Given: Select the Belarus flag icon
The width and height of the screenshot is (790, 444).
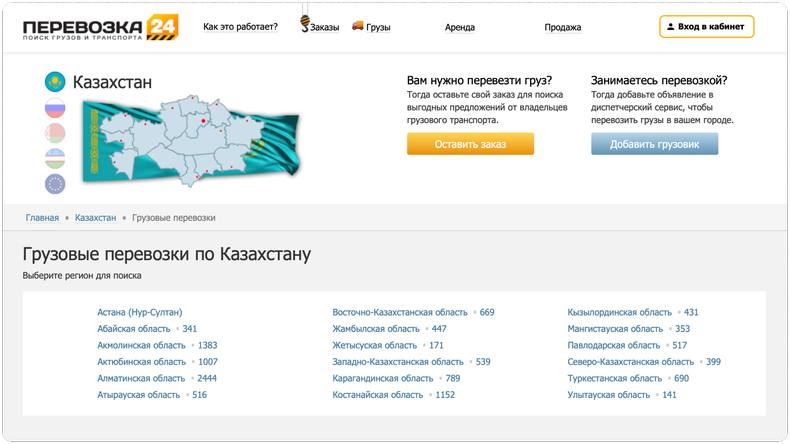Looking at the screenshot, I should pos(55,133).
